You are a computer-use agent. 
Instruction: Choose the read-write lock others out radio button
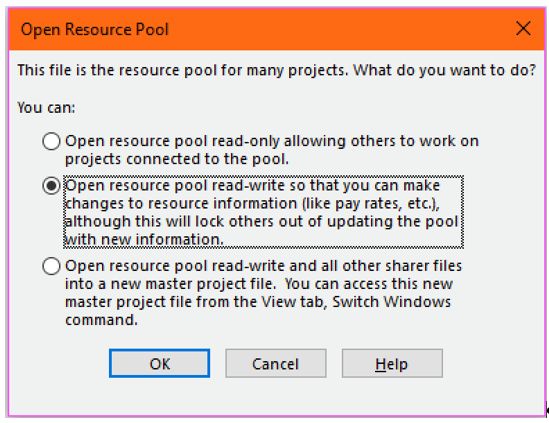pyautogui.click(x=51, y=186)
